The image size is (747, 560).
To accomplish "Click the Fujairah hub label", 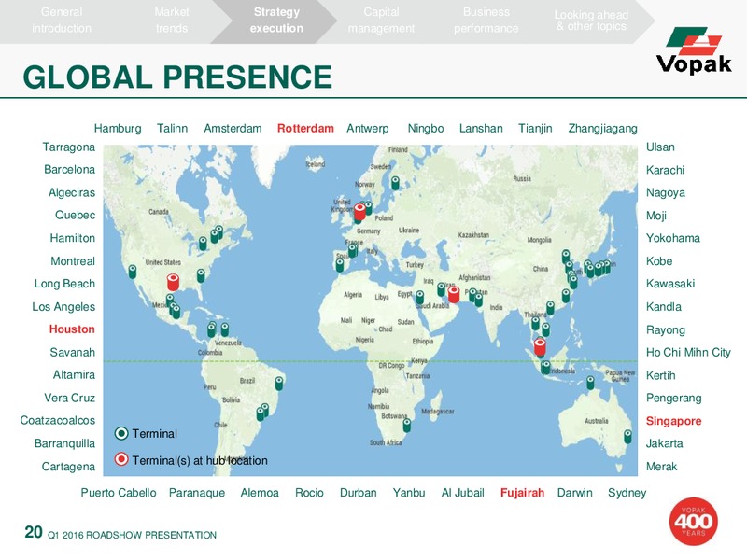I will click(522, 493).
